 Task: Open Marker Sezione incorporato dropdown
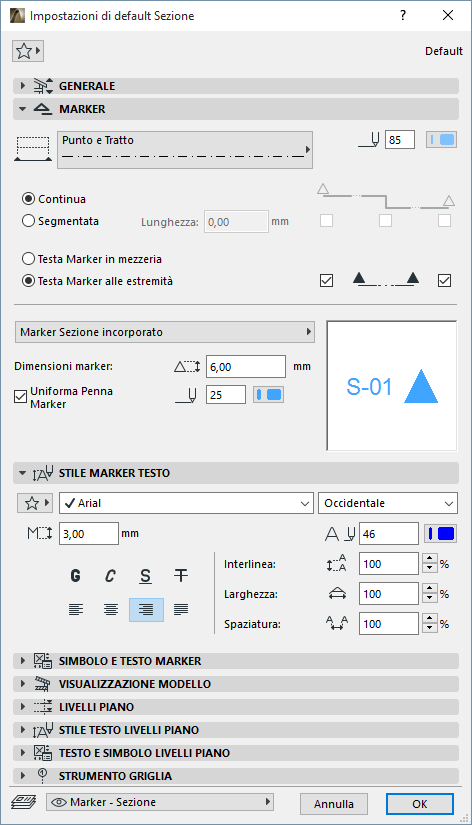pyautogui.click(x=165, y=332)
